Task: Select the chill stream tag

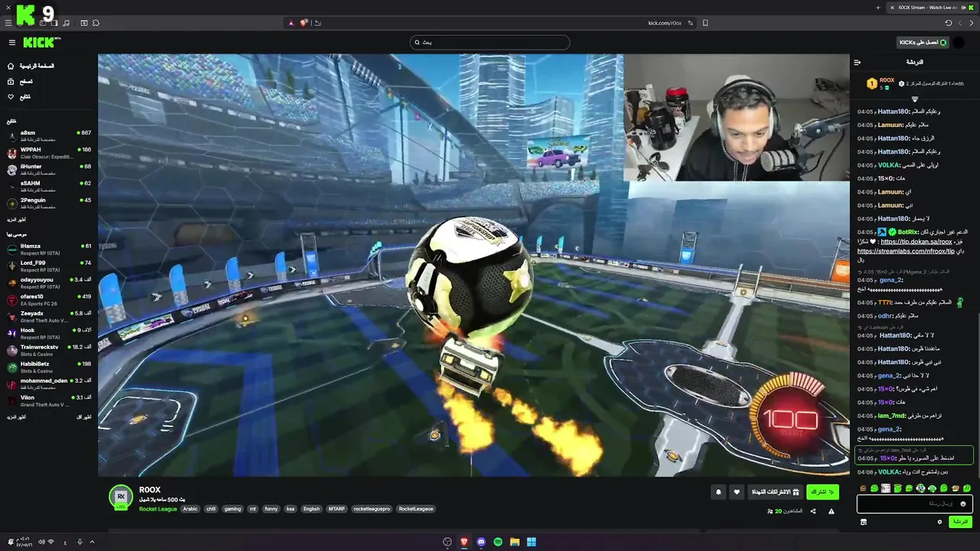Action: point(211,509)
